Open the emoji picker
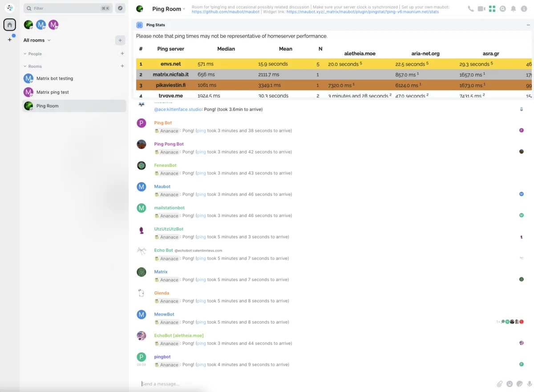The height and width of the screenshot is (392, 534). click(x=510, y=384)
